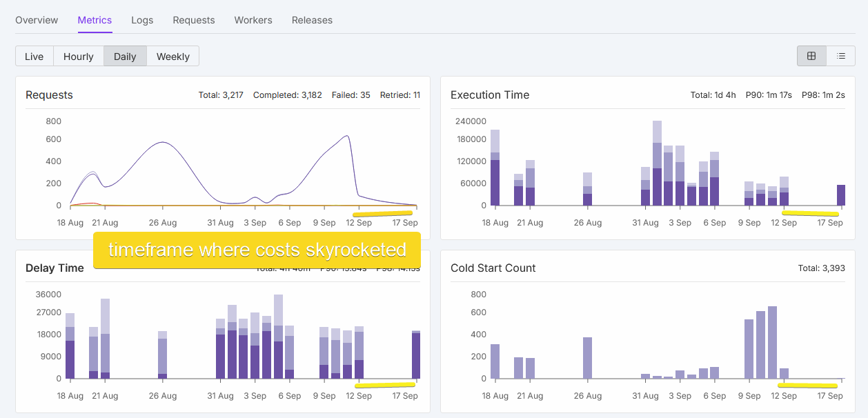Click the Metrics tab
This screenshot has width=868, height=418.
(95, 20)
